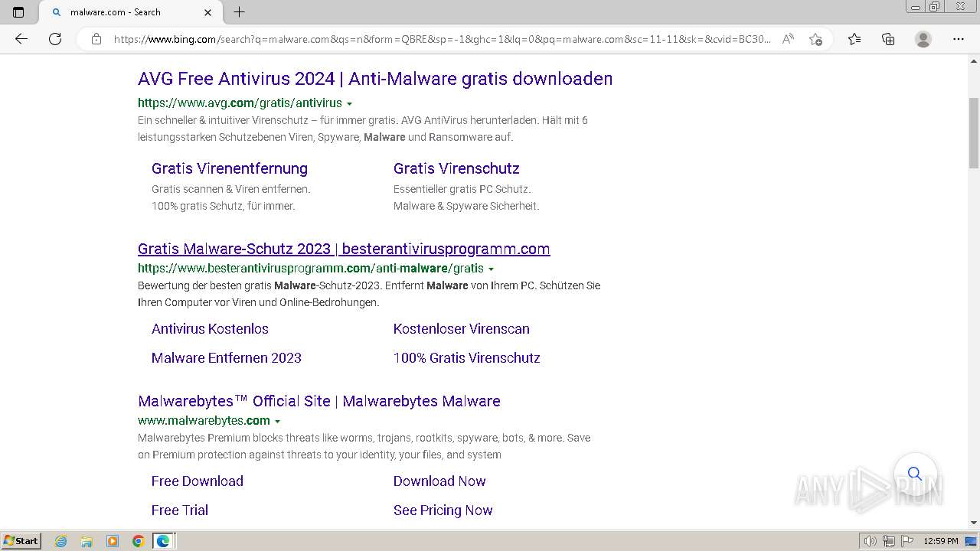This screenshot has width=980, height=551.
Task: Open network status tray icon
Action: [889, 541]
